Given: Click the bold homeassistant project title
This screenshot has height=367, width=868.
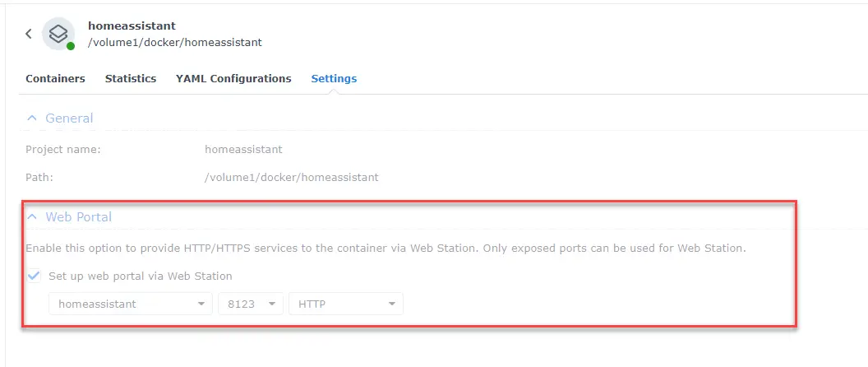Looking at the screenshot, I should click(132, 26).
